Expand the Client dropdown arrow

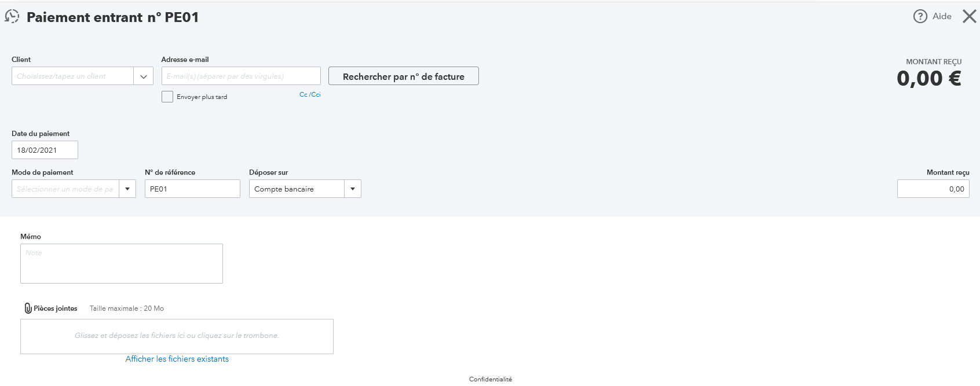pyautogui.click(x=143, y=76)
